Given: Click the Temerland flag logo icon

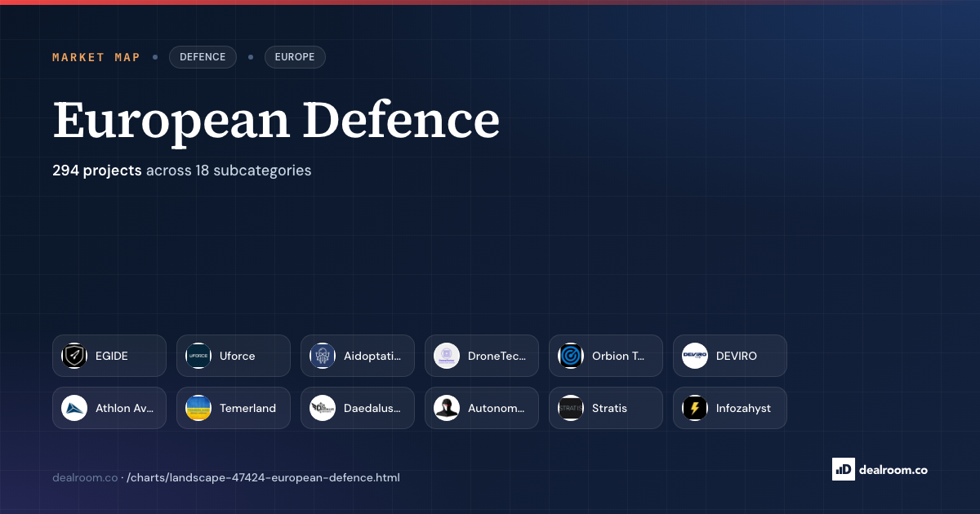Looking at the screenshot, I should (198, 408).
